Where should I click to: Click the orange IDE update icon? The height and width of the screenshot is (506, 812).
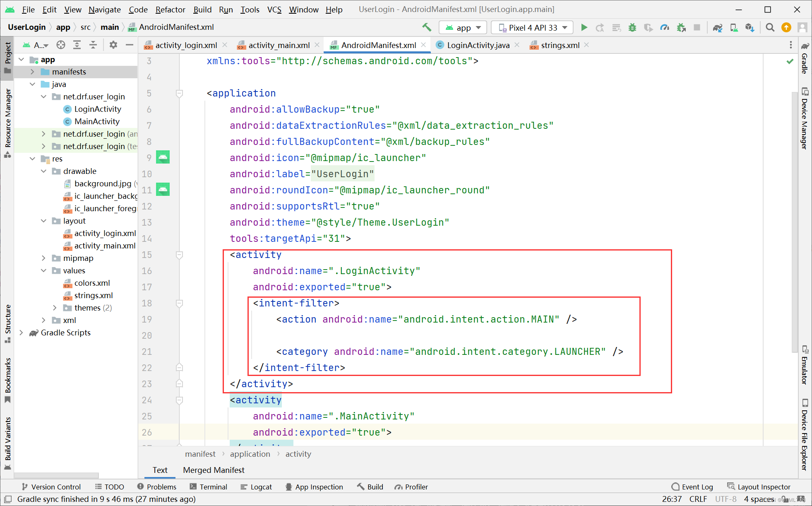coord(786,27)
